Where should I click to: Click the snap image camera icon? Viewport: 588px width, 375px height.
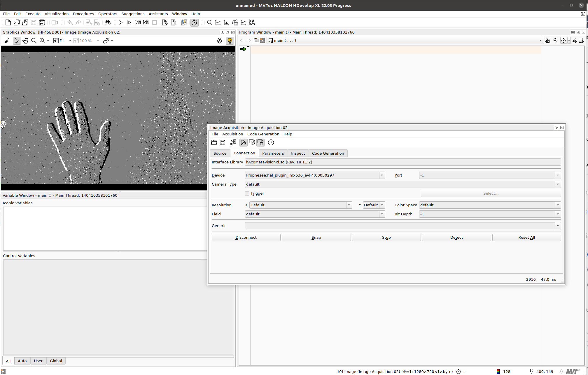click(x=252, y=142)
